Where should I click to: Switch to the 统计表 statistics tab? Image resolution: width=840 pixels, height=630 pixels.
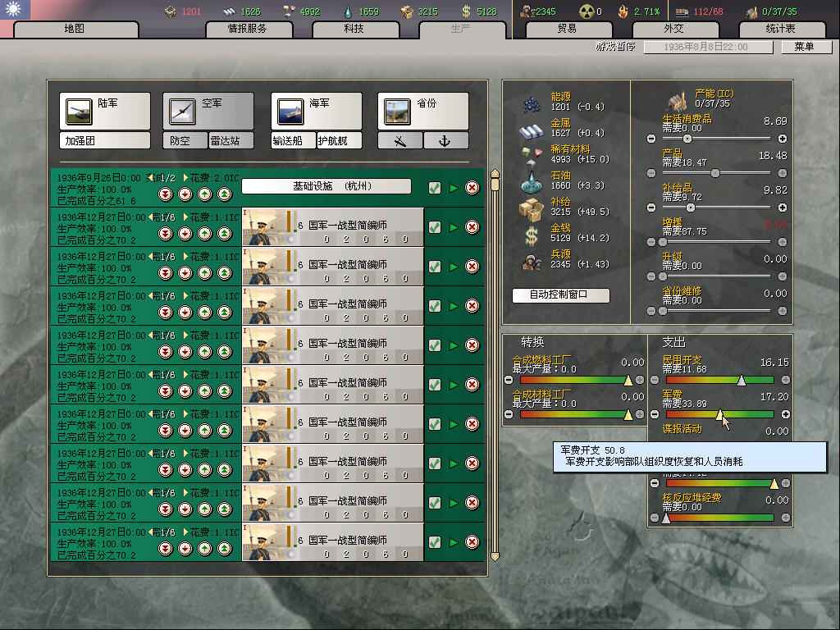(x=782, y=29)
